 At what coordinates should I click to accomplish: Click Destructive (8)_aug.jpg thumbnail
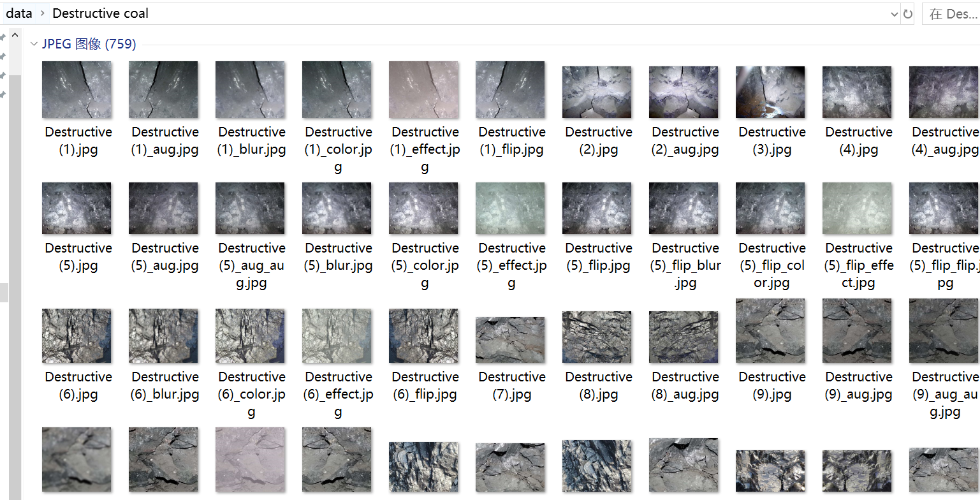coord(684,337)
